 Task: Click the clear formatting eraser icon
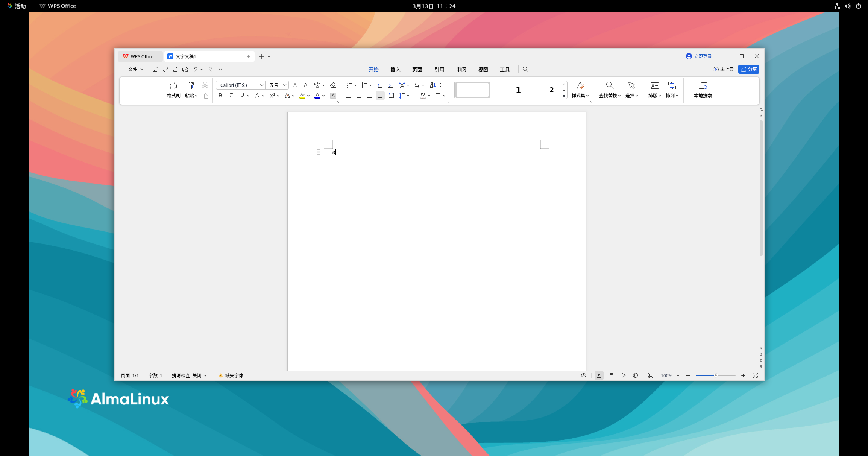[x=333, y=85]
